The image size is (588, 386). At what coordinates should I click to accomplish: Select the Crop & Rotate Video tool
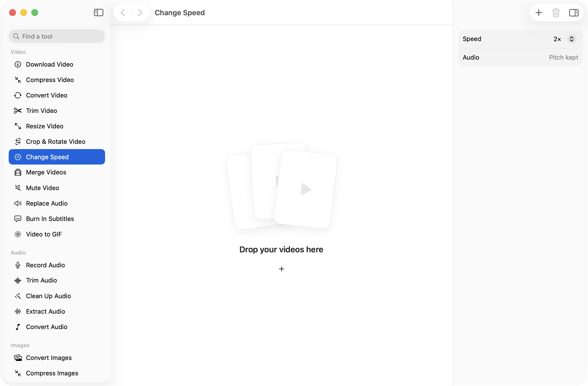click(x=57, y=141)
